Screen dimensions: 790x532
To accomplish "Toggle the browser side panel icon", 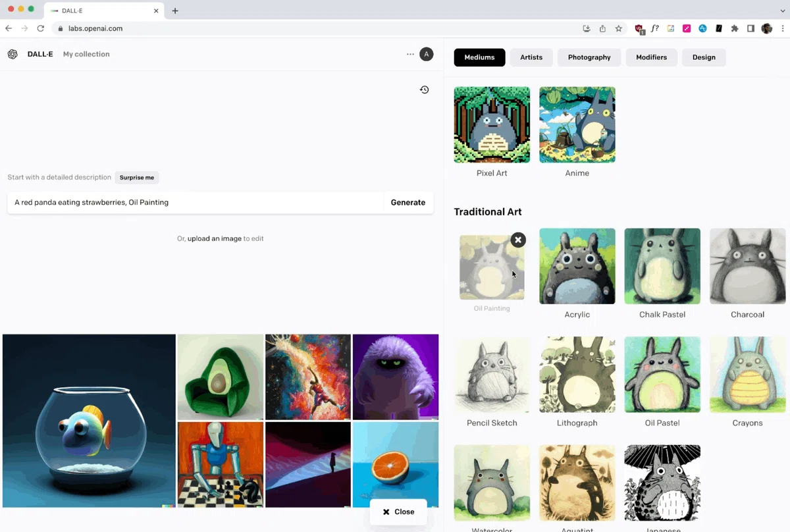I will [x=750, y=28].
